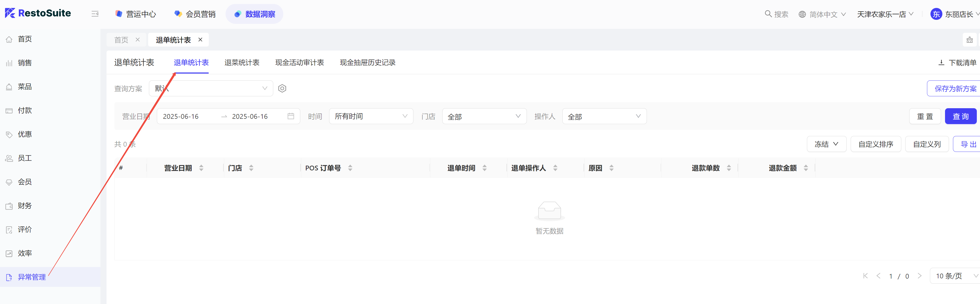Sort by 退款金额 column

pos(806,168)
